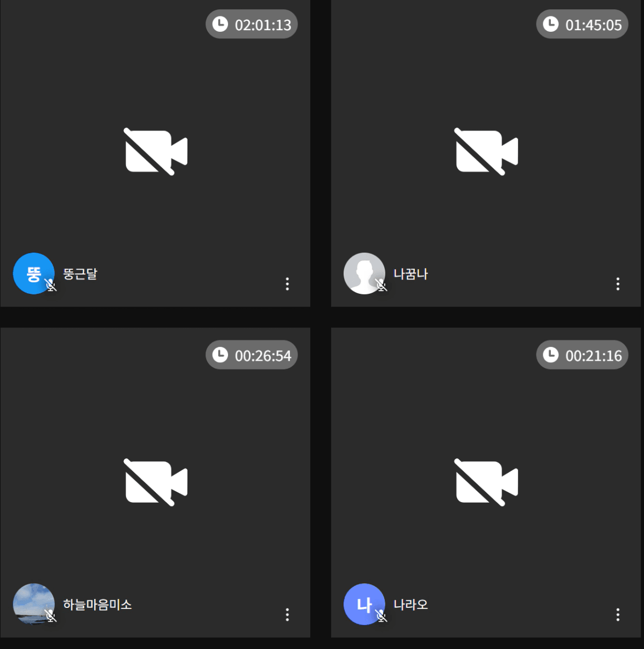This screenshot has width=644, height=649.
Task: Click the clock icon next to 00:26:54
Action: coord(220,355)
